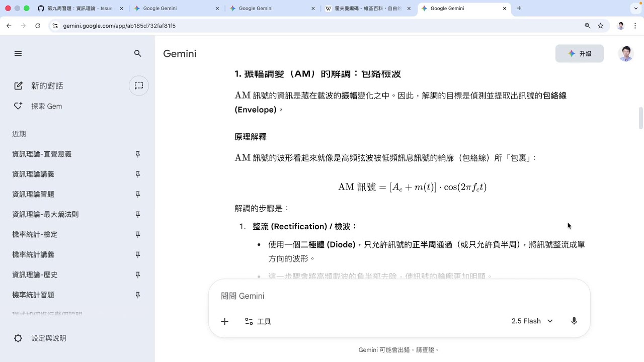Switch to the 霍夫曼編碼 Wikipedia tab

pos(367,9)
